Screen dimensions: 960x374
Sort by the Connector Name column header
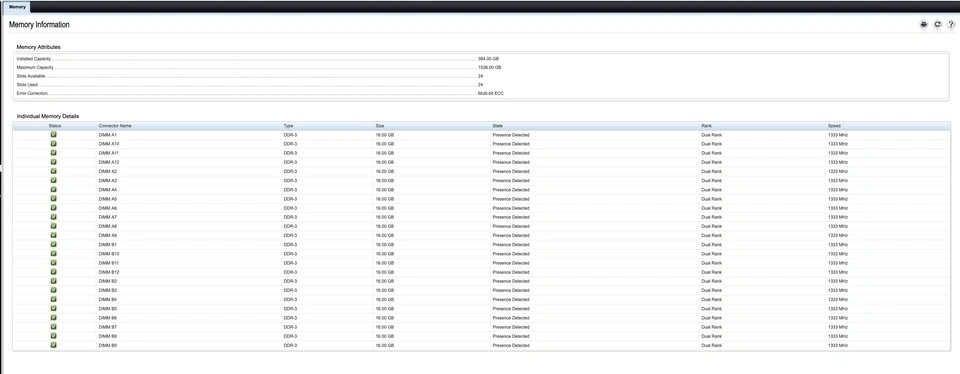pyautogui.click(x=115, y=125)
